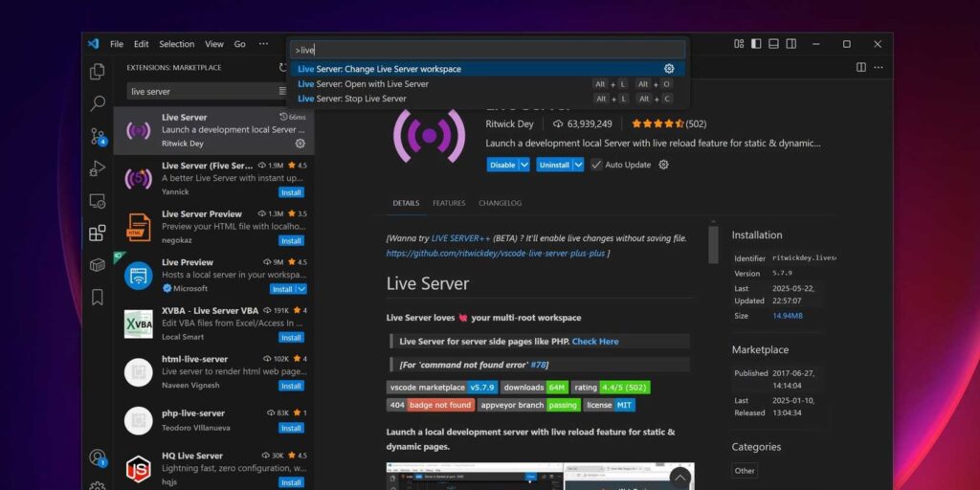The width and height of the screenshot is (980, 490).
Task: Open the Uninstall button dropdown arrow
Action: point(579,165)
